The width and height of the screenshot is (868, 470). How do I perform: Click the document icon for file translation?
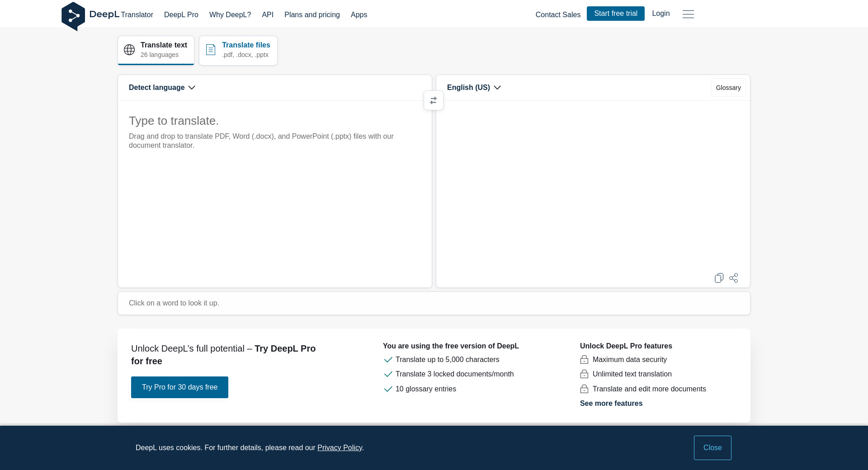click(x=211, y=50)
